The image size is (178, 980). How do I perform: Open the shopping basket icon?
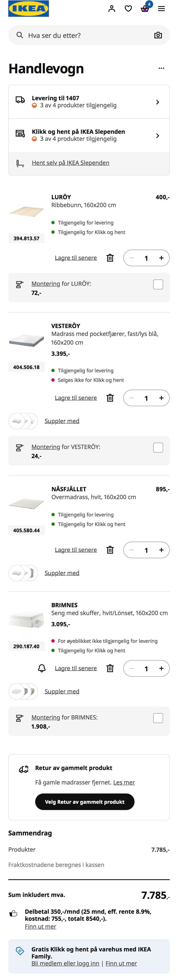point(145,9)
